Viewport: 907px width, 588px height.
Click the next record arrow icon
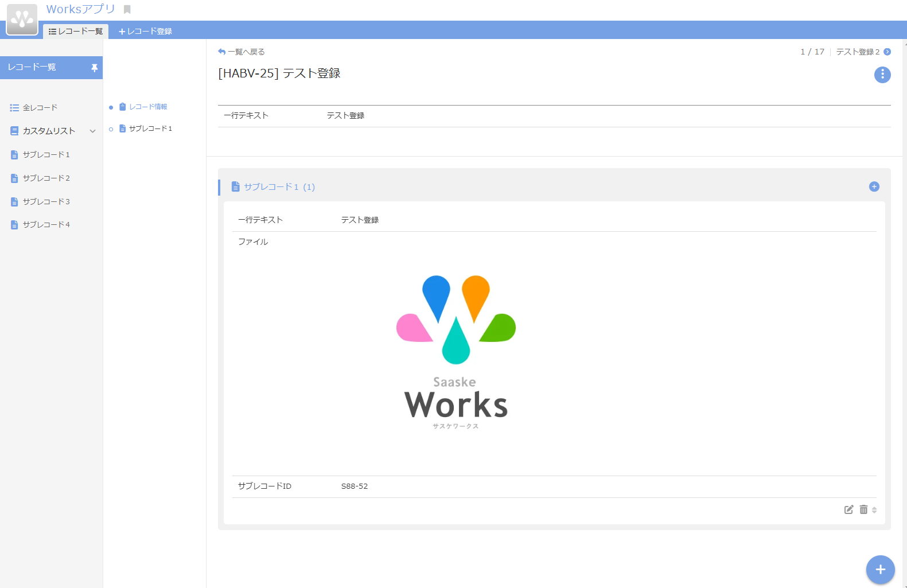[887, 52]
